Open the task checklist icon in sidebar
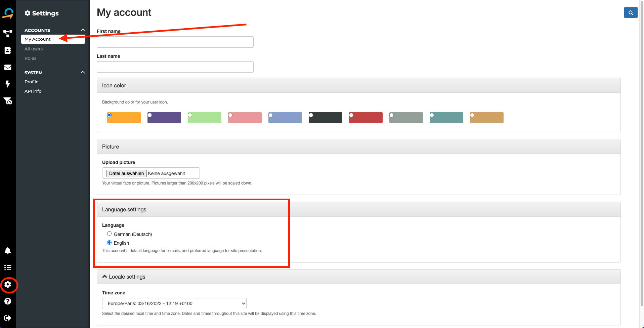This screenshot has height=328, width=644. coord(8,268)
